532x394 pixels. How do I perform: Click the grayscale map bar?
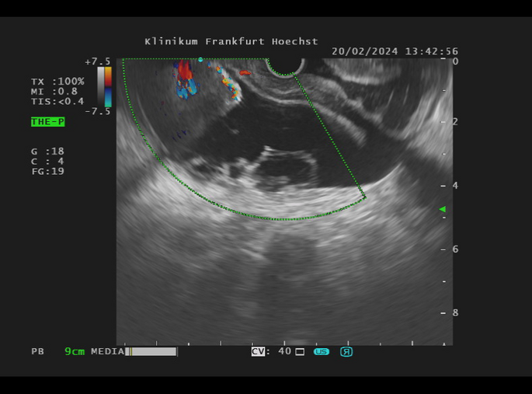(x=101, y=86)
